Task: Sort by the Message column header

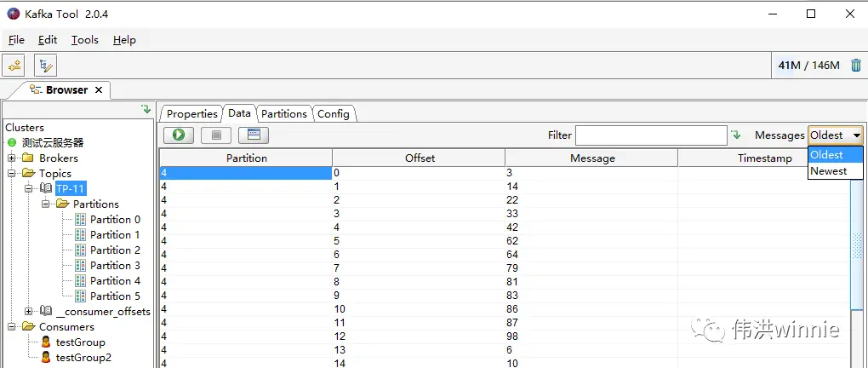Action: coord(592,158)
